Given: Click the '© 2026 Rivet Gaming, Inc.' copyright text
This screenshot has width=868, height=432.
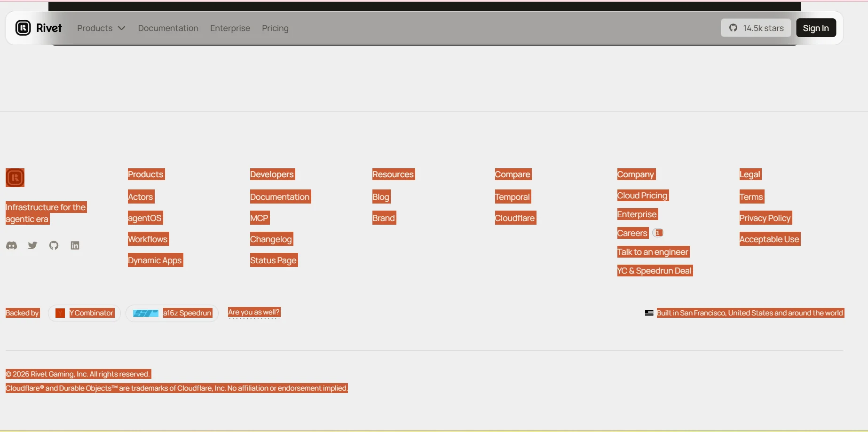Looking at the screenshot, I should tap(78, 374).
